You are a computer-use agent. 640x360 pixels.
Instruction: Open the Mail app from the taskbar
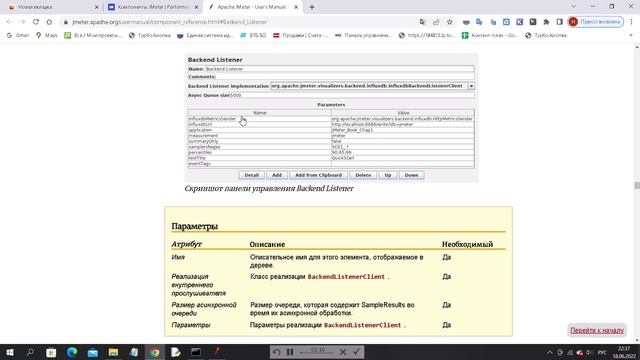pos(93,352)
